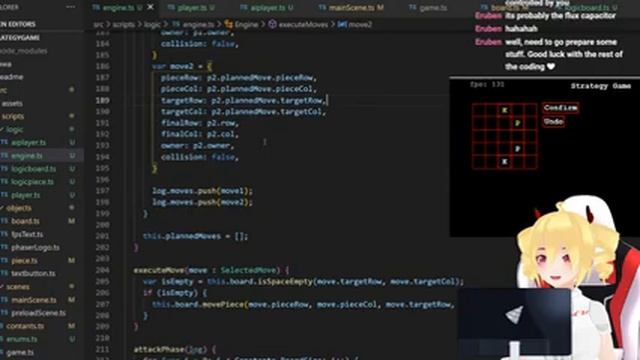Switch to the mainScene.ts tab

click(351, 7)
